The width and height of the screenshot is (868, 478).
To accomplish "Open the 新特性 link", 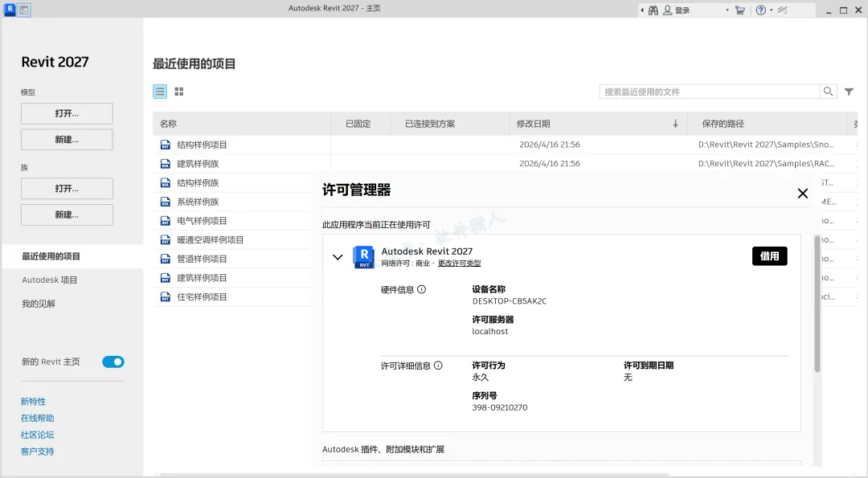I will (33, 402).
